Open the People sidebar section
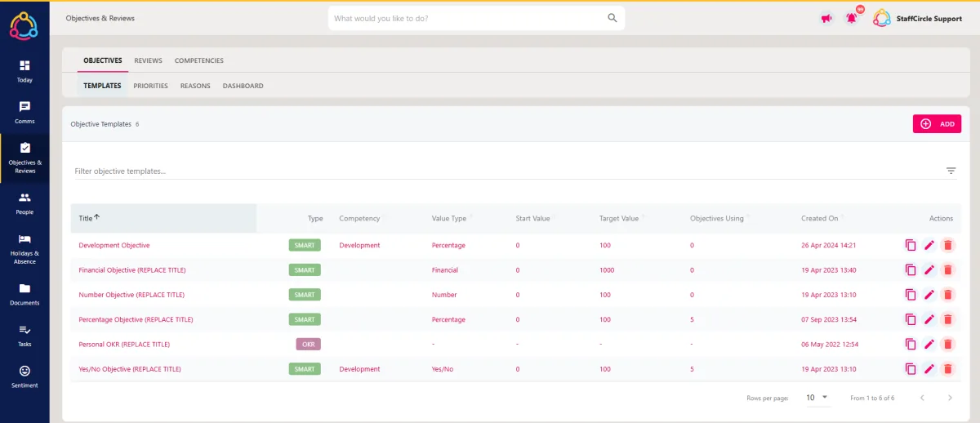 tap(24, 203)
